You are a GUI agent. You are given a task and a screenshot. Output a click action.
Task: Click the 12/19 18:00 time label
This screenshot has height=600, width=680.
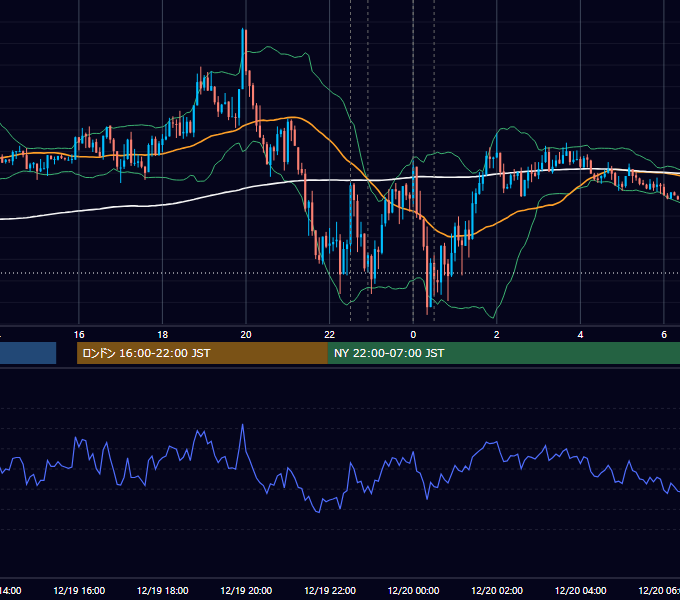coord(163,590)
